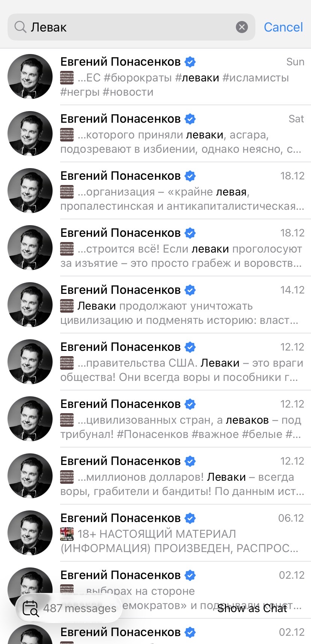
Task: Open the message about крайне левая организация
Action: point(155,191)
